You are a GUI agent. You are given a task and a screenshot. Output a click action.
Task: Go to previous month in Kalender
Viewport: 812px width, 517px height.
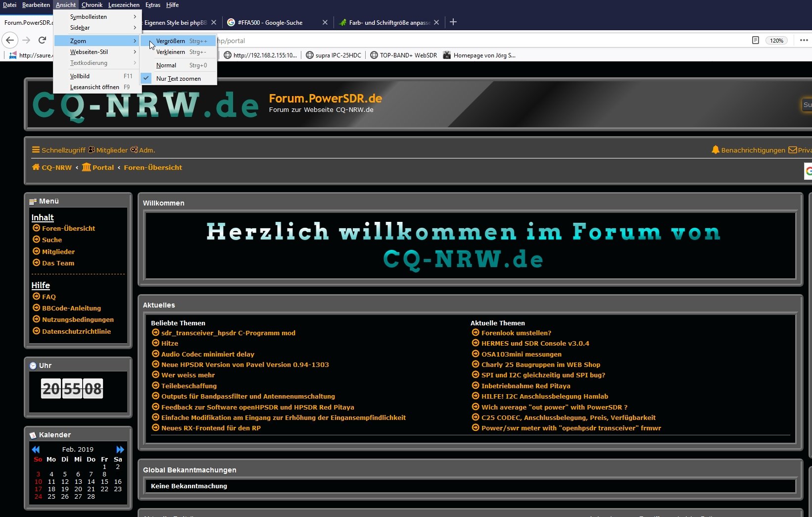tap(36, 449)
